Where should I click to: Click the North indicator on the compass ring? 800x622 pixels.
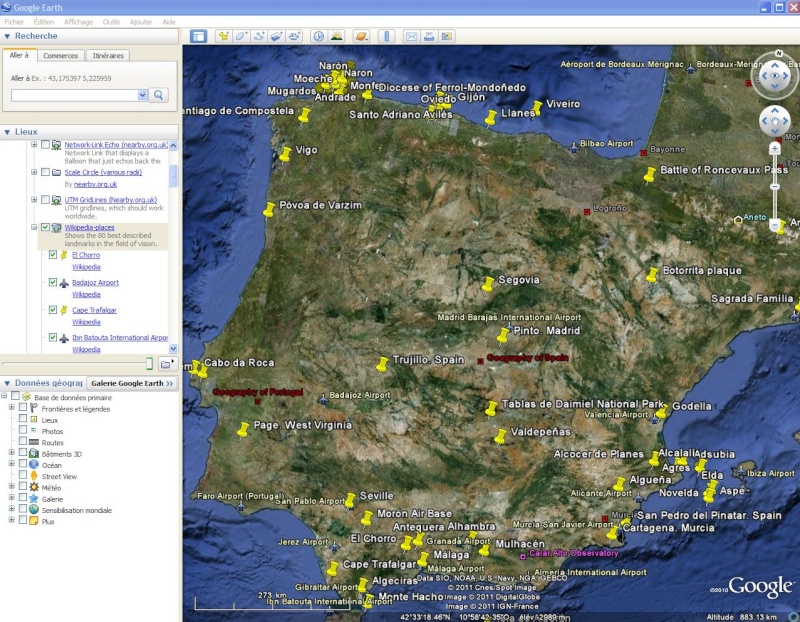(x=779, y=53)
